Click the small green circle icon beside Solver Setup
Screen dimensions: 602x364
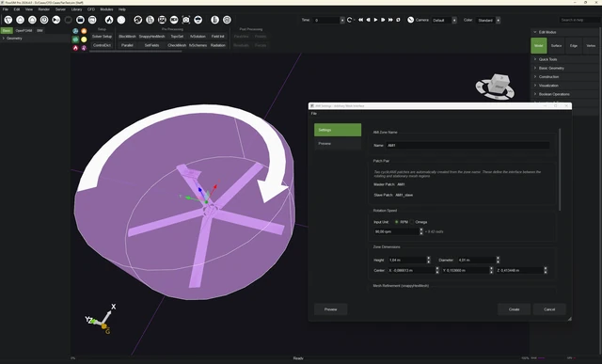75,40
